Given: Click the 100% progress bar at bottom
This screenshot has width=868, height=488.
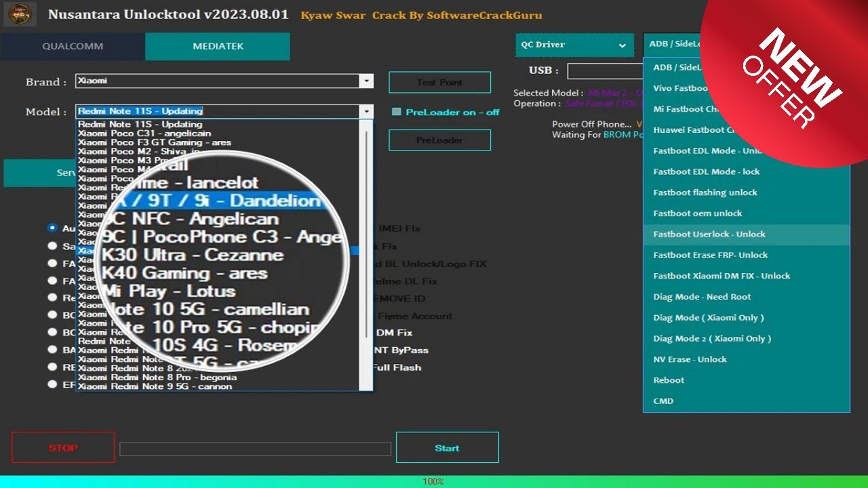Looking at the screenshot, I should point(433,481).
